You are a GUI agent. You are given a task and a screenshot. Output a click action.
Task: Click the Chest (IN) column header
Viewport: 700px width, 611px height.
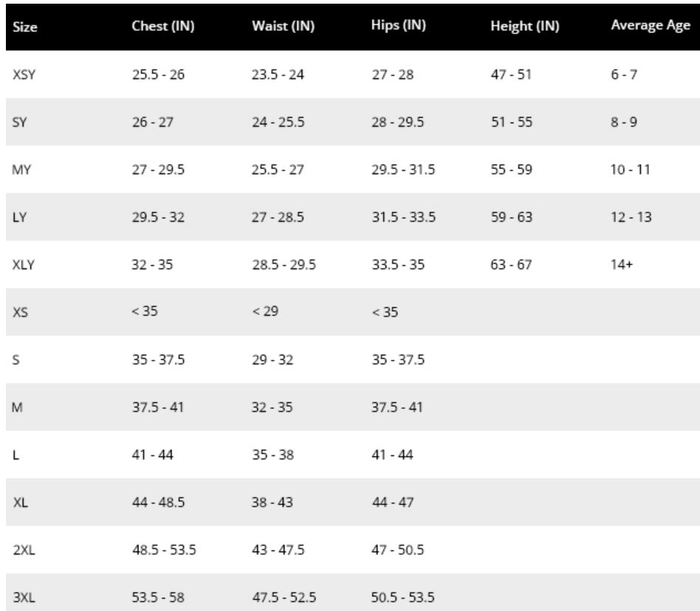pos(163,26)
